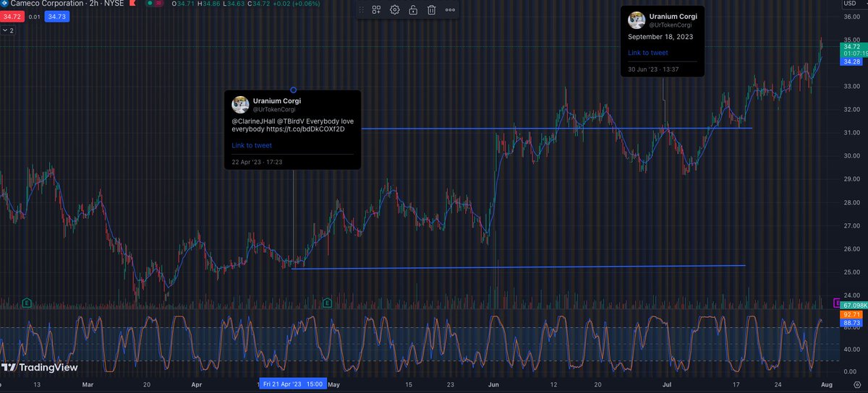Click blue 34.28 moving average price label
868x393 pixels.
[x=851, y=62]
